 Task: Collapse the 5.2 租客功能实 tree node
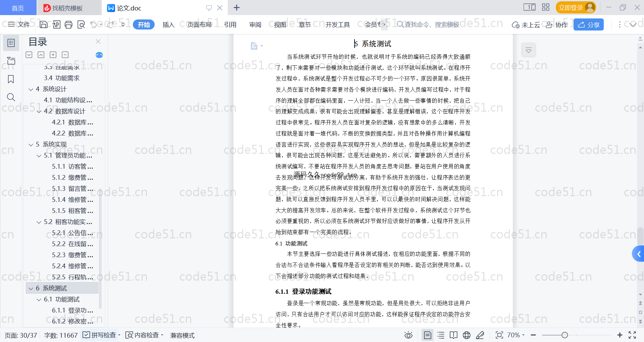39,222
